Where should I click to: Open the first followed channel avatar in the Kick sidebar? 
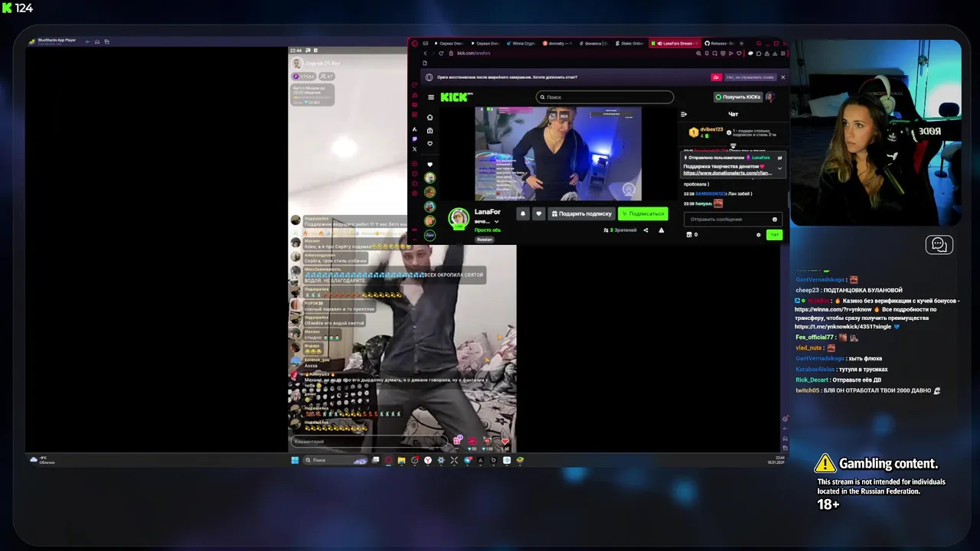pyautogui.click(x=430, y=178)
